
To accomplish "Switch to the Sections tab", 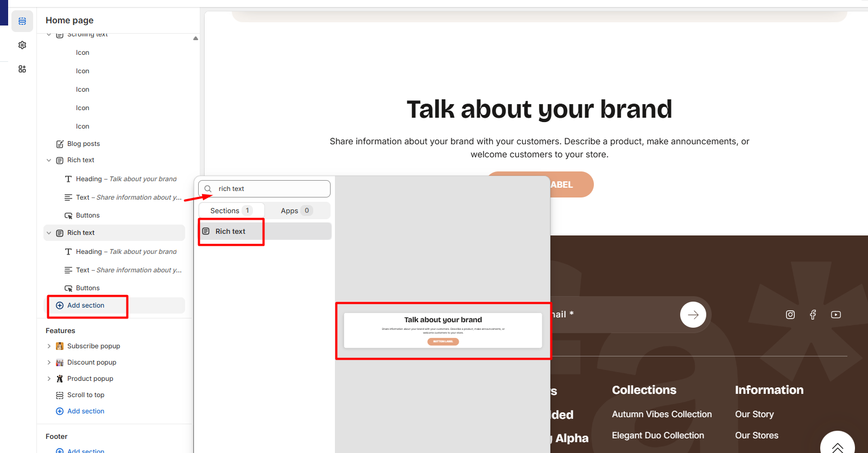I will click(232, 210).
